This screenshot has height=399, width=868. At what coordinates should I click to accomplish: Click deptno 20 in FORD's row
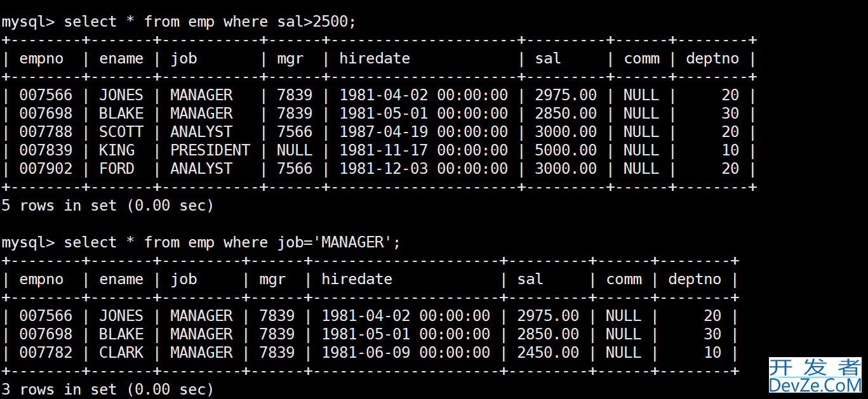[x=730, y=169]
